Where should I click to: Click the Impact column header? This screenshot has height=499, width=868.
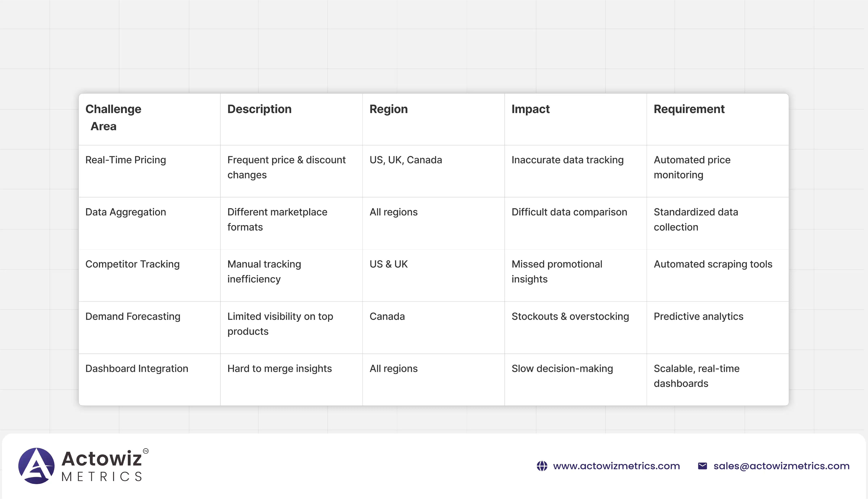tap(530, 109)
